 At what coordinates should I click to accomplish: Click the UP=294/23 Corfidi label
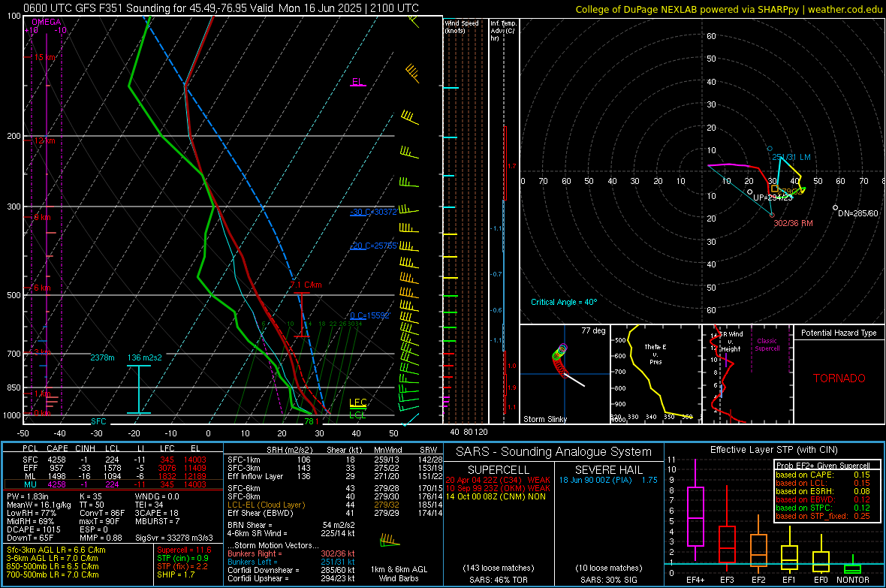point(773,198)
